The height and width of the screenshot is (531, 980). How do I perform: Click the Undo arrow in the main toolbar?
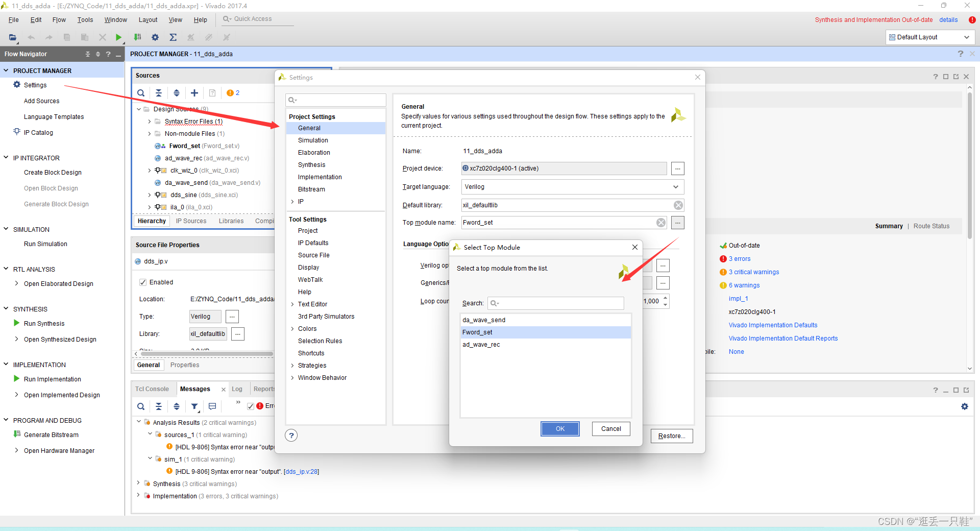tap(31, 37)
